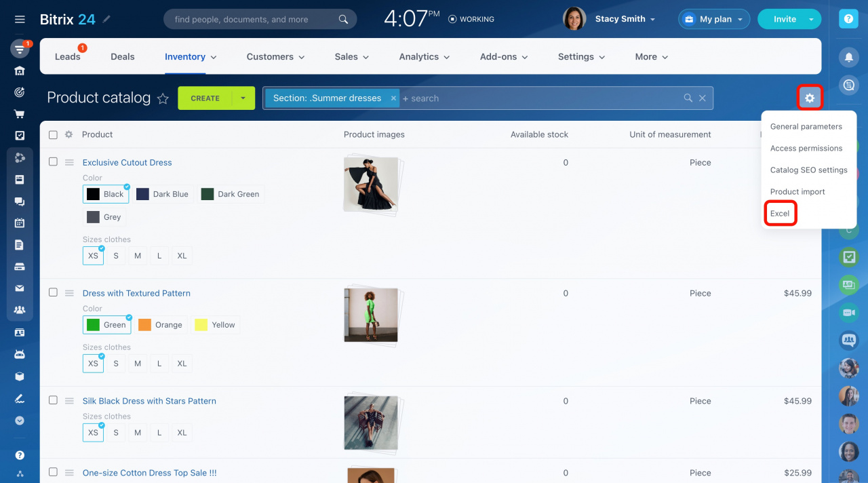Viewport: 868px width, 483px height.
Task: Open CRM funnel icon in left sidebar
Action: tap(20, 49)
